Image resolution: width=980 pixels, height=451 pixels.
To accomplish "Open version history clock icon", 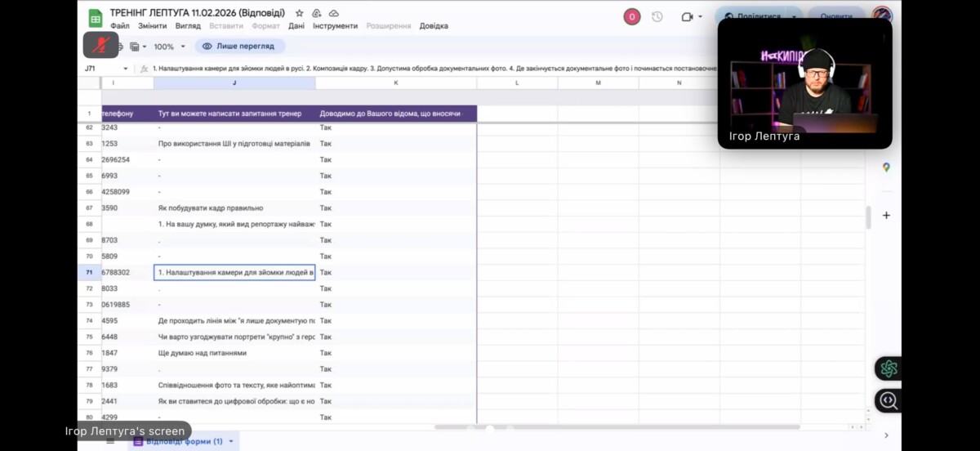I will pyautogui.click(x=657, y=16).
